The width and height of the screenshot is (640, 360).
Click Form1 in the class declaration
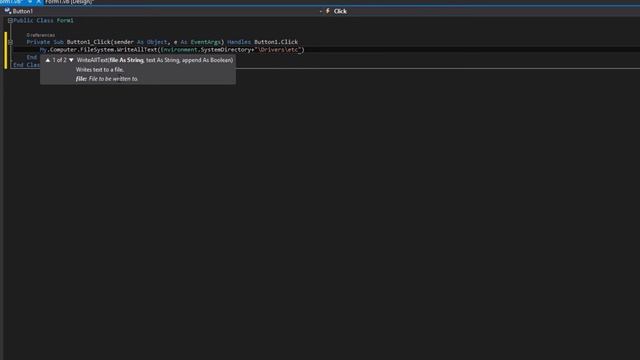click(65, 20)
